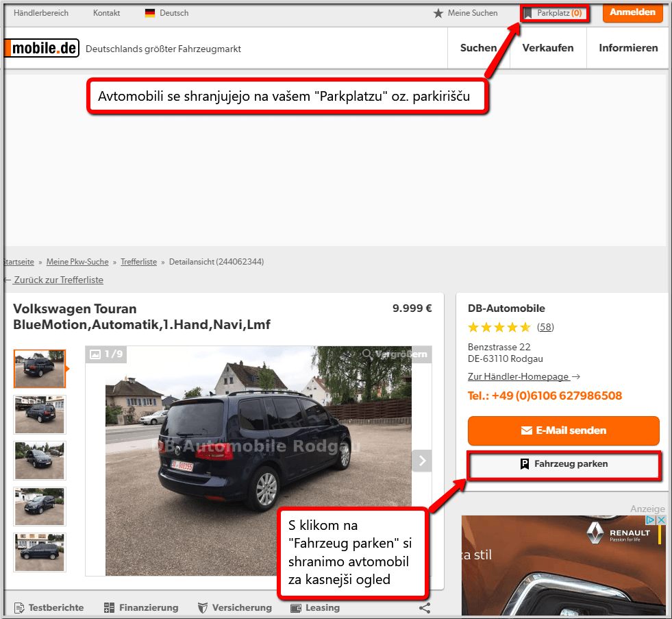Screen dimensions: 672x619
Task: Open the Kontakt page
Action: pos(106,13)
